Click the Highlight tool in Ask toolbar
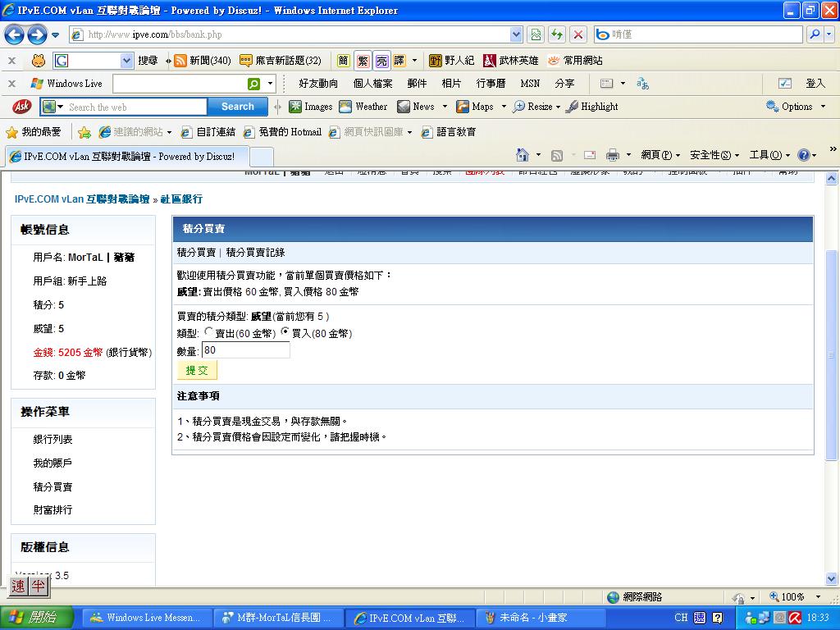The width and height of the screenshot is (840, 630). (592, 107)
